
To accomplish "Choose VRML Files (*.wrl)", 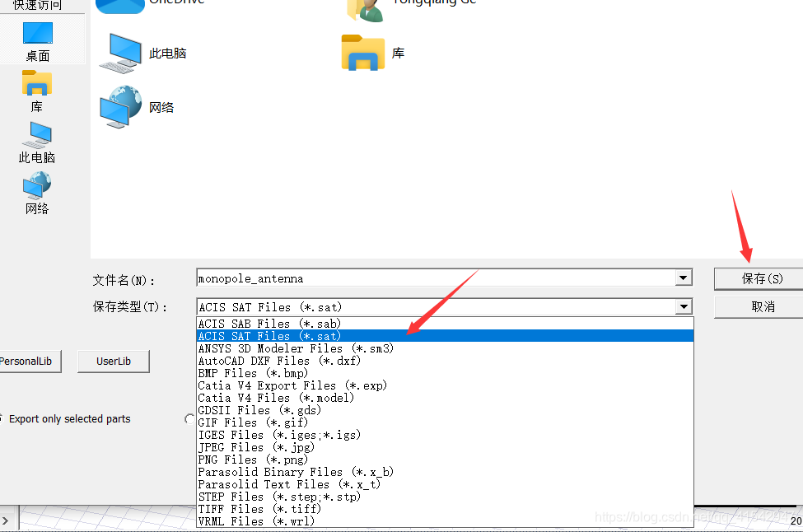I will point(445,521).
